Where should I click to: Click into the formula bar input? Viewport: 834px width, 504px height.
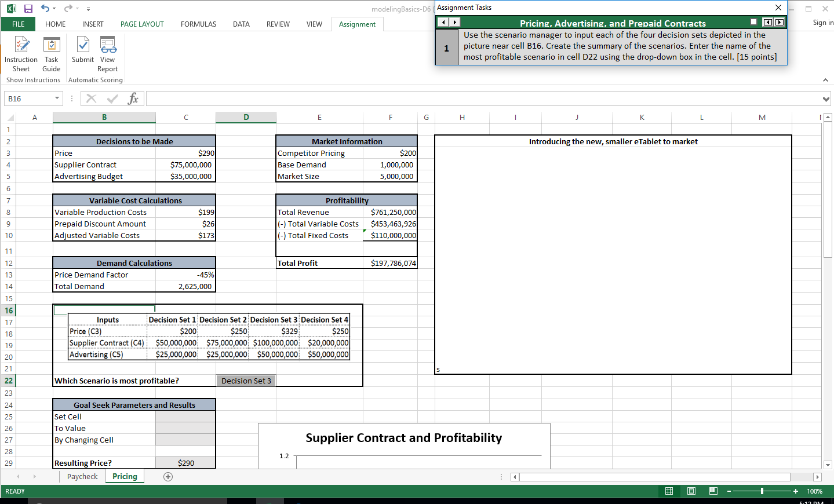pos(483,98)
